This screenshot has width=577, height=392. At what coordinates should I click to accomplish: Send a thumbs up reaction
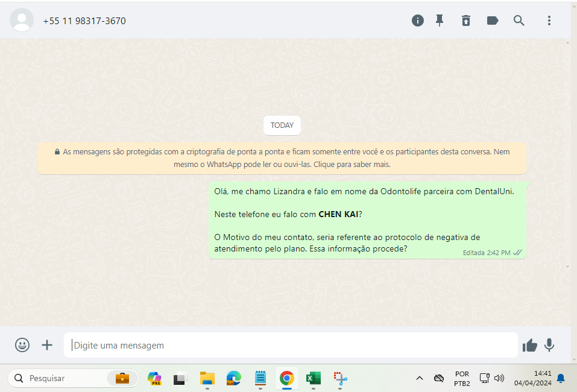(x=529, y=345)
